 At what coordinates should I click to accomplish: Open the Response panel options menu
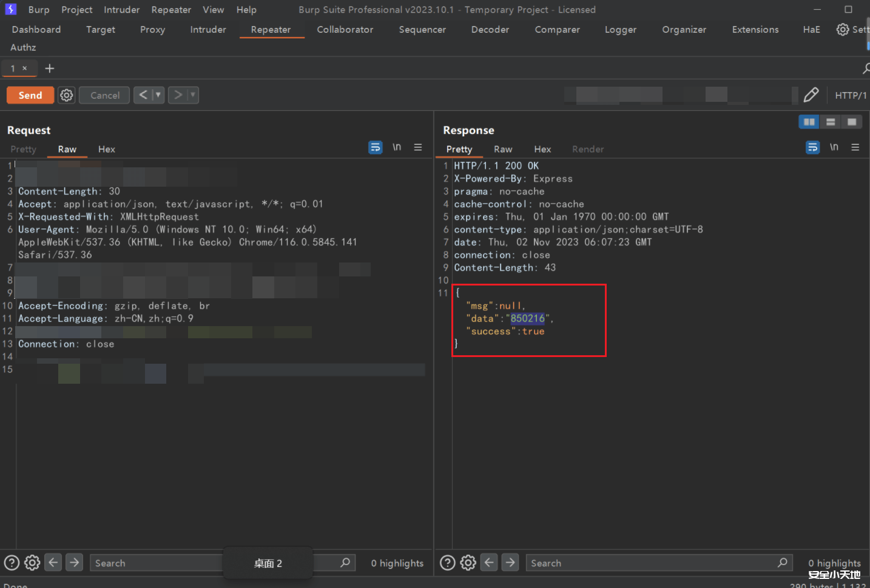(855, 147)
